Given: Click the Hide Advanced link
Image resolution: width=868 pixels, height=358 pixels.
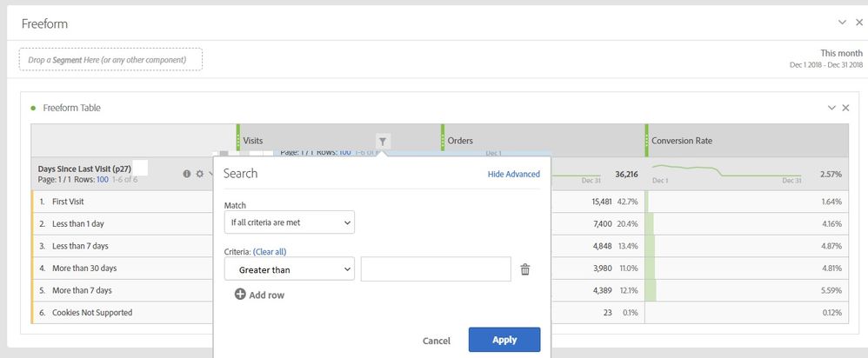Looking at the screenshot, I should tap(513, 174).
